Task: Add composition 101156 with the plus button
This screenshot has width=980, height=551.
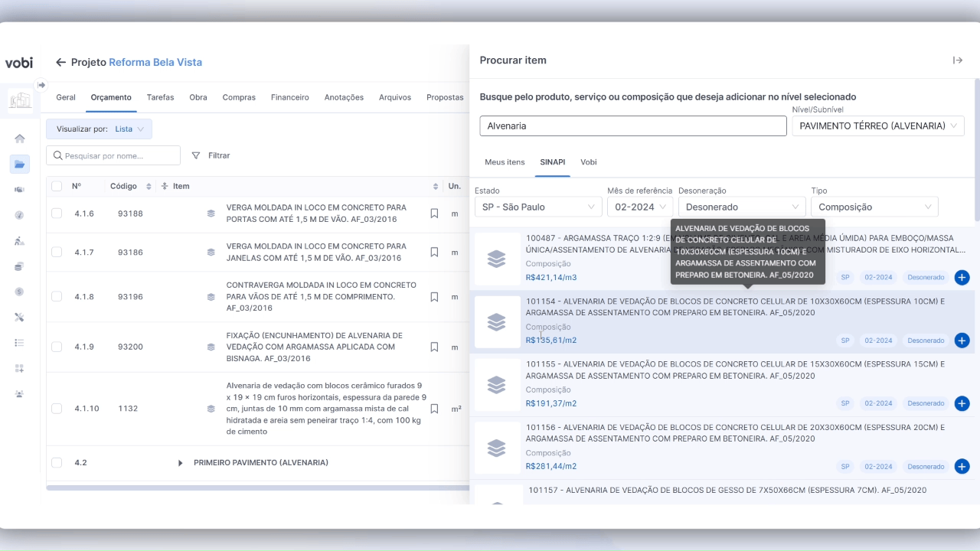Action: (x=962, y=466)
